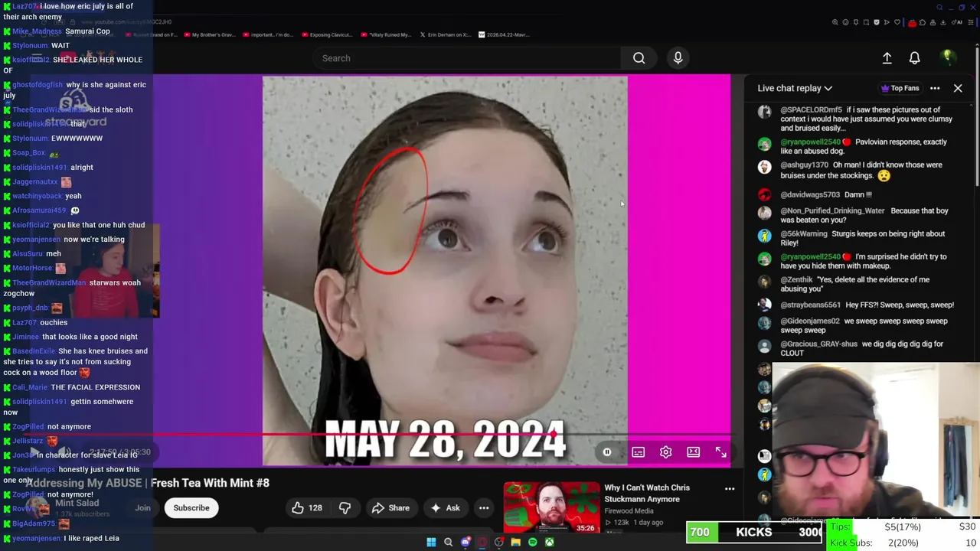Click the browser pinboard pin icon

(x=856, y=22)
